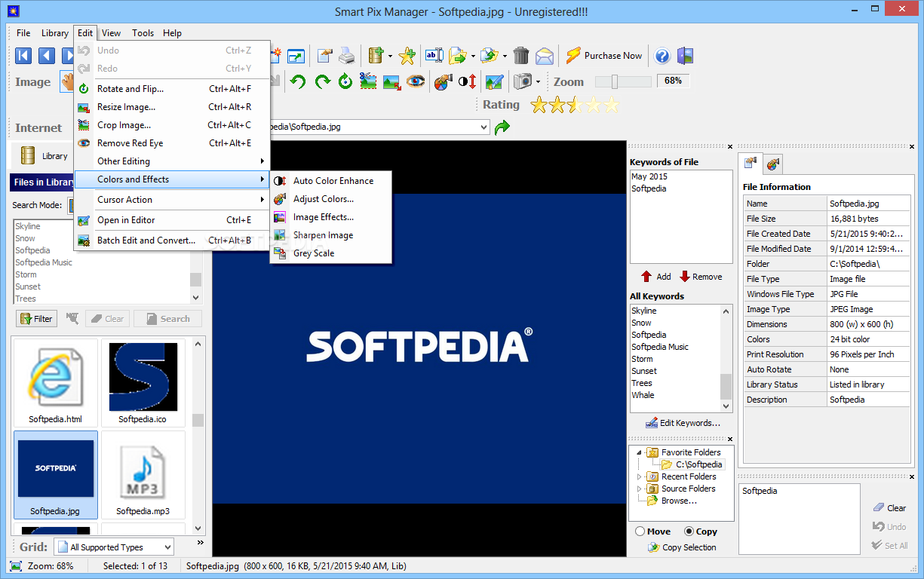The image size is (924, 579).
Task: Select the Move radio button
Action: (x=640, y=531)
